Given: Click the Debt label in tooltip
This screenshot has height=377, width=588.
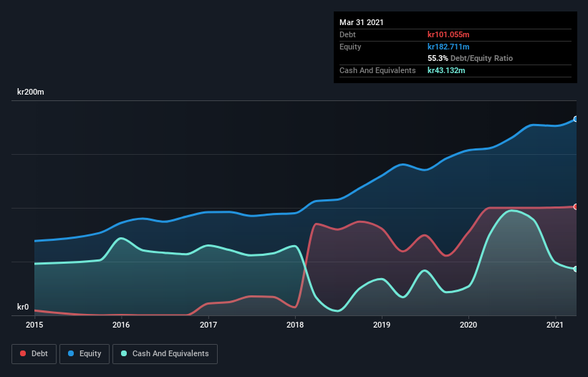Looking at the screenshot, I should click(x=347, y=34).
